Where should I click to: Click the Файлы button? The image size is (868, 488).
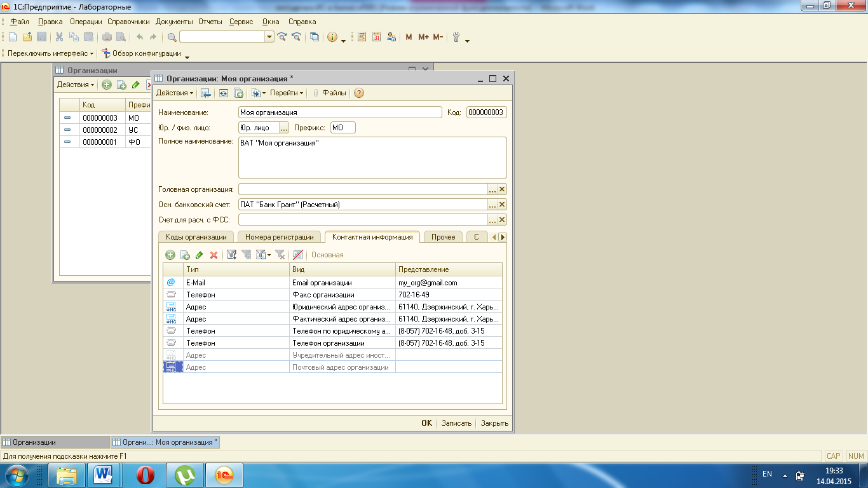click(x=329, y=93)
